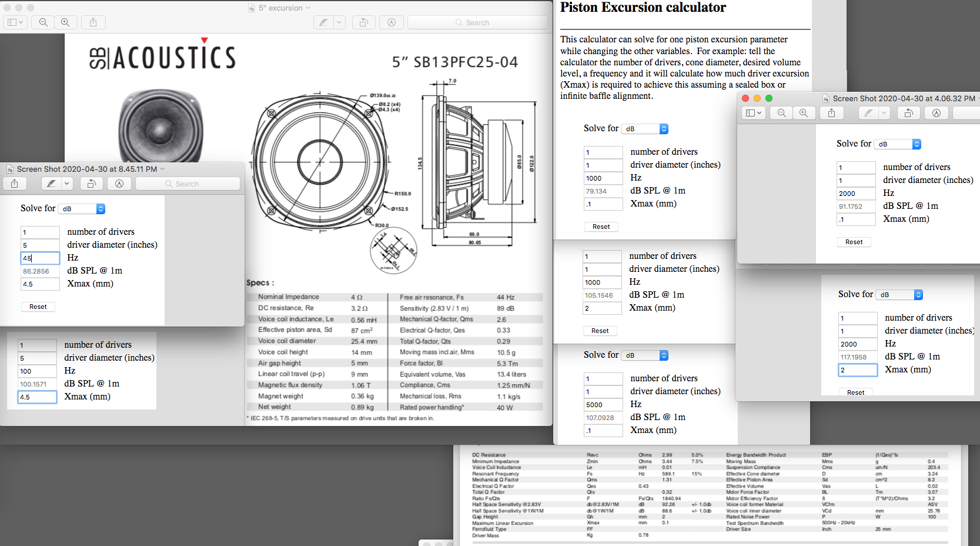Image resolution: width=980 pixels, height=546 pixels.
Task: Click the dB SPL value 107.0928
Action: (x=603, y=418)
